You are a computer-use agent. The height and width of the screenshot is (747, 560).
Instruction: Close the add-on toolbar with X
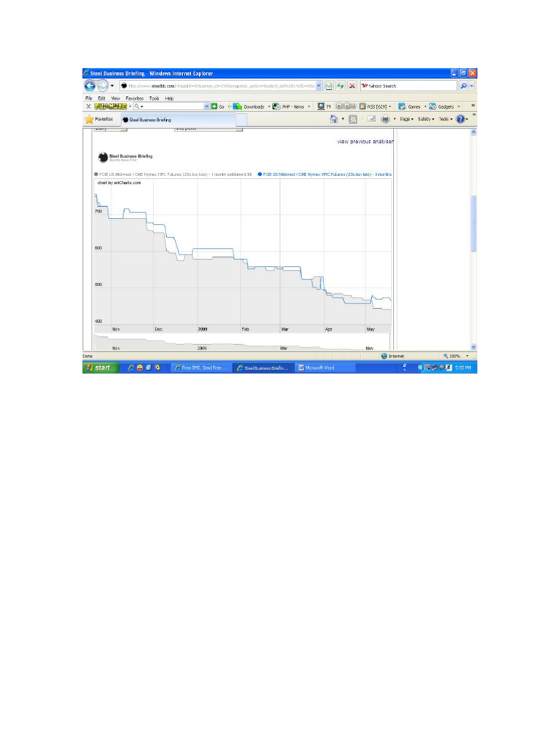click(88, 107)
